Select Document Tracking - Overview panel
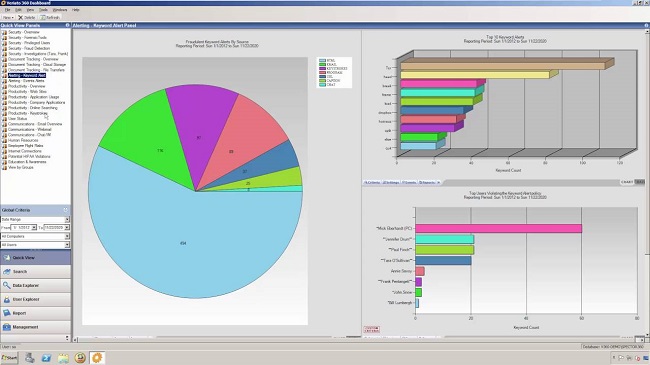 coord(33,59)
